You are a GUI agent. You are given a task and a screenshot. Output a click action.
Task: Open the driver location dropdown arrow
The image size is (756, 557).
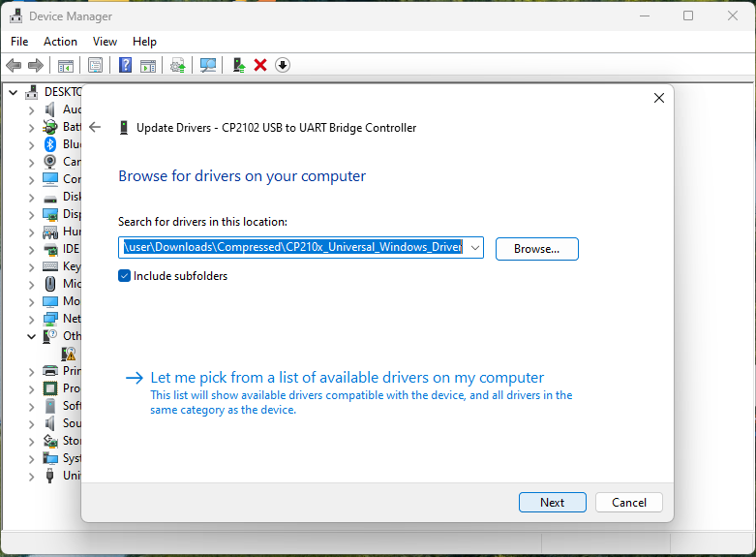[x=475, y=248]
